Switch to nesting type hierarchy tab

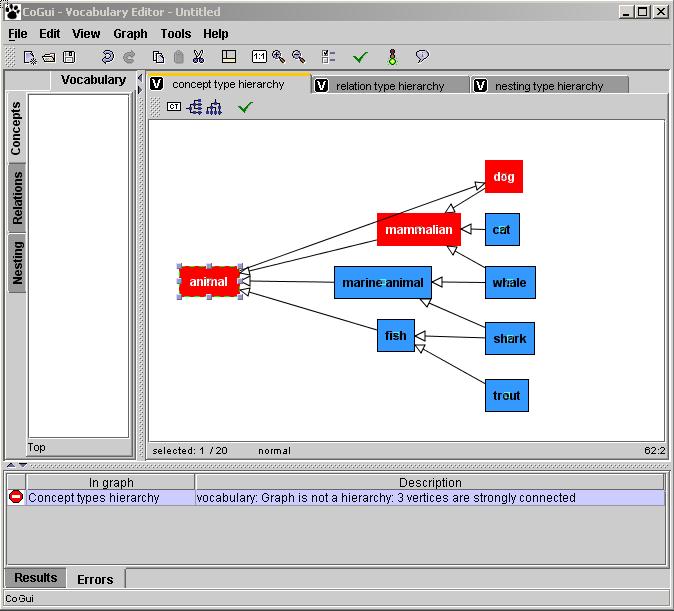pos(550,86)
